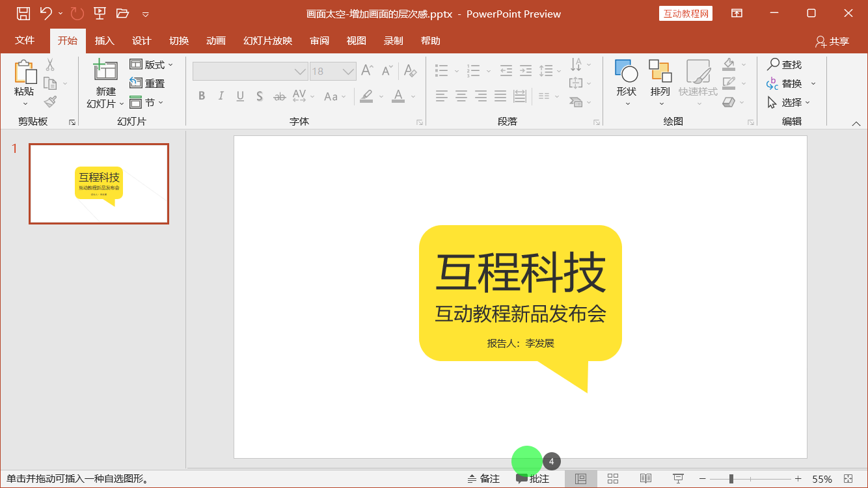
Task: Start slideshow from status bar icon
Action: (x=678, y=478)
